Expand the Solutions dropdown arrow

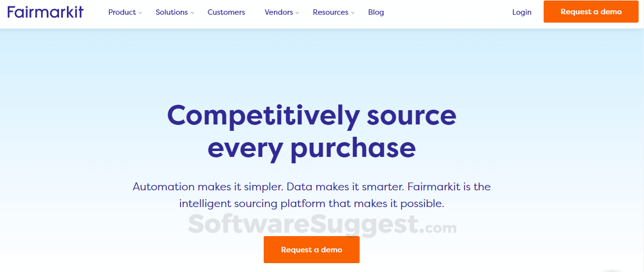[192, 13]
